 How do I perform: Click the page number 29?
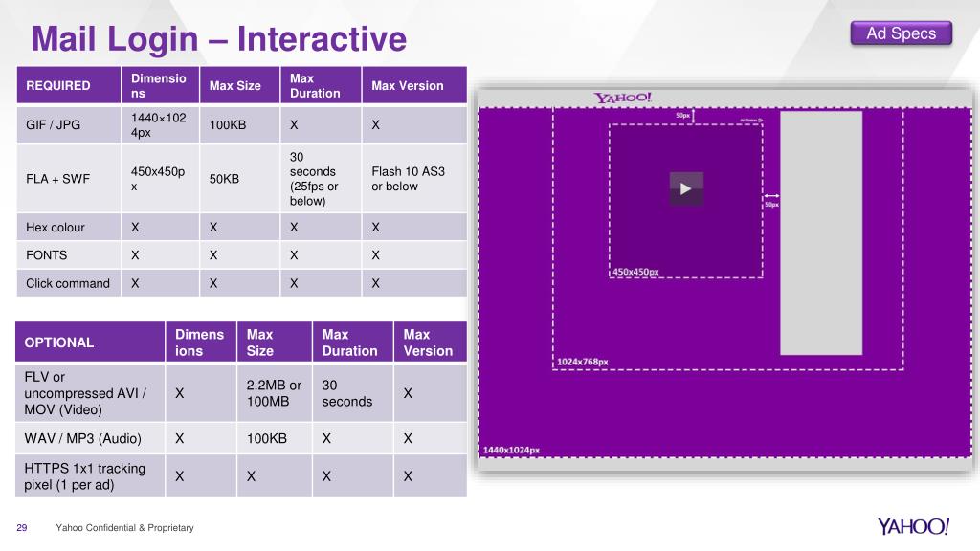coord(22,527)
